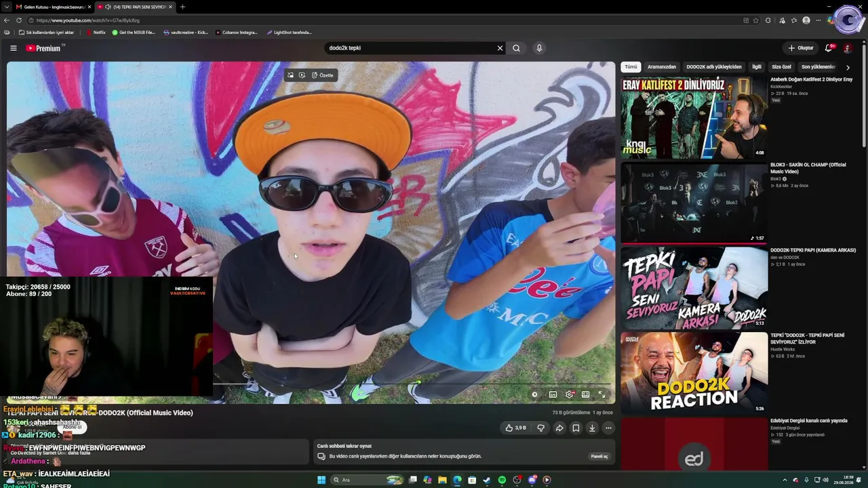
Task: Bookmark this page with the star icon
Action: click(756, 20)
